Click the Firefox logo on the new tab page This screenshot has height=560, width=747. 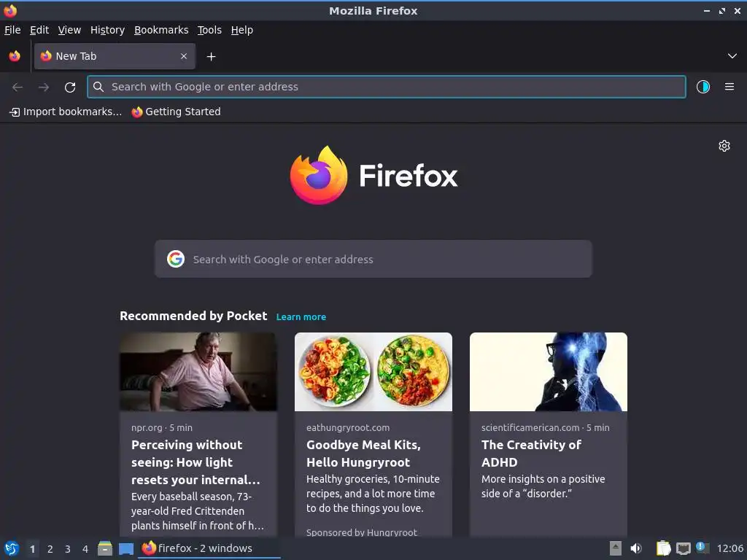pyautogui.click(x=373, y=175)
